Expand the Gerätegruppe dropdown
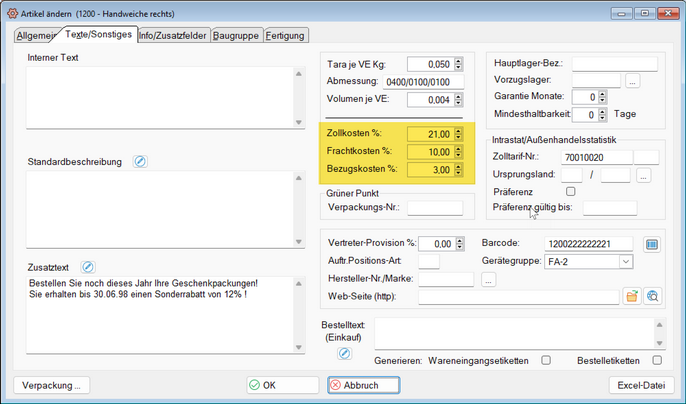 (x=626, y=262)
